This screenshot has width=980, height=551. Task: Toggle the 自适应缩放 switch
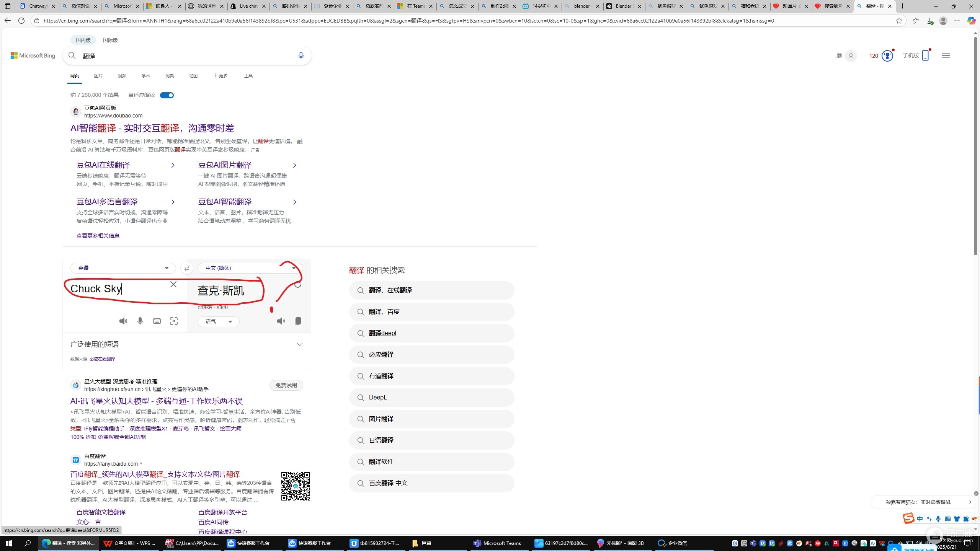coord(167,95)
